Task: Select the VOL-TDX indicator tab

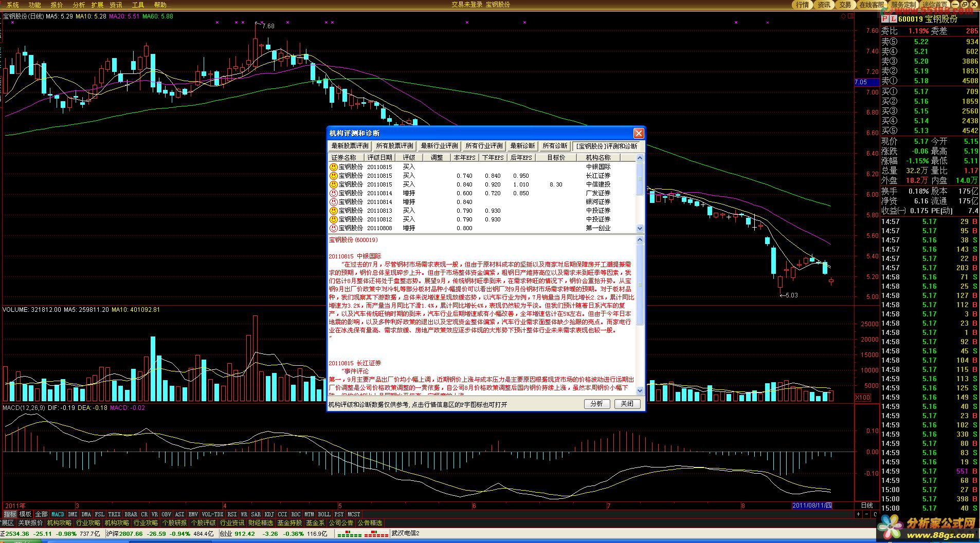Action: 212,514
